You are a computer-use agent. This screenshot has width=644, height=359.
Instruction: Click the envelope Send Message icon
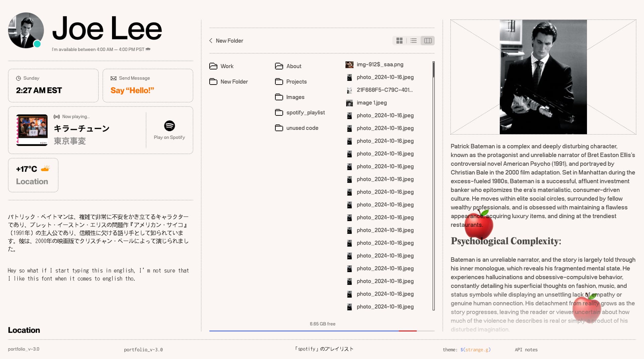(113, 78)
